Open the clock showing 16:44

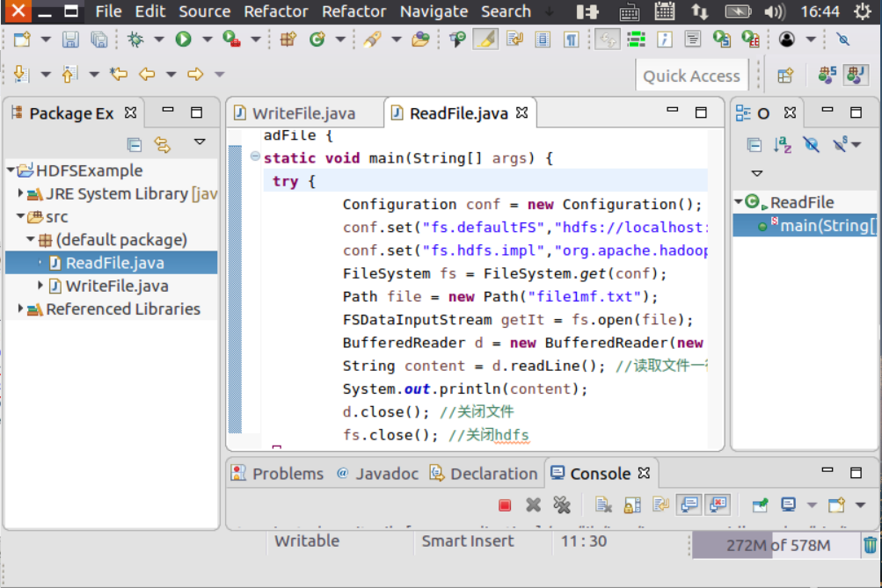[820, 11]
